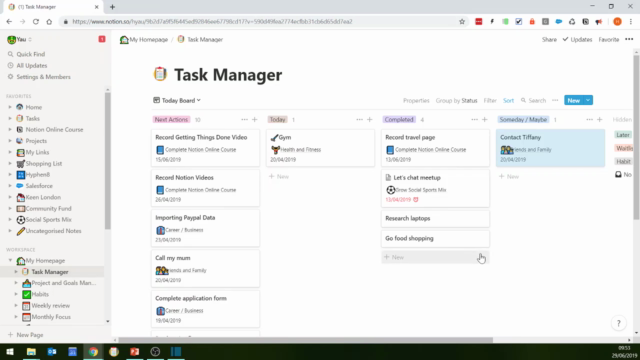The image size is (640, 360).
Task: Open the board view options three-dots menu
Action: pos(555,100)
